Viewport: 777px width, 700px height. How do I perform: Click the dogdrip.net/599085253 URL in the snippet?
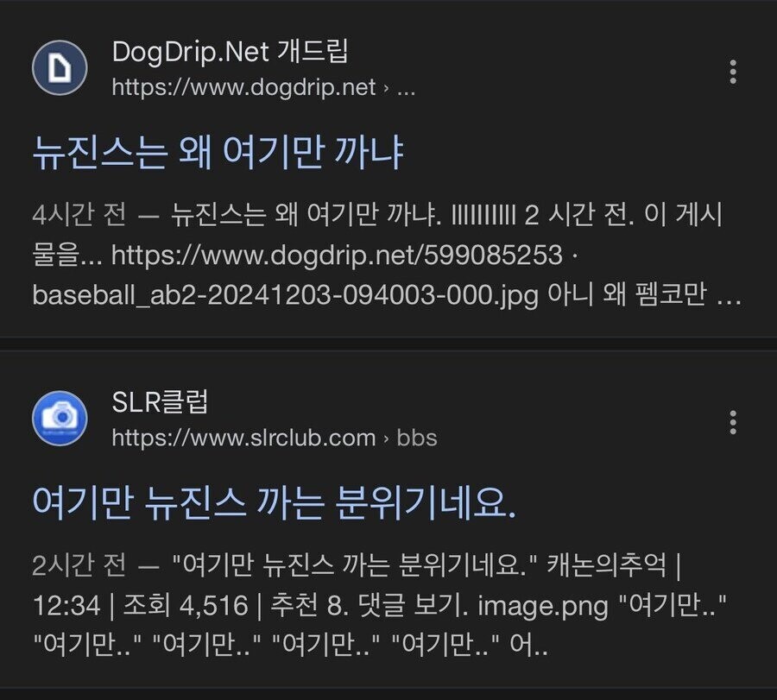pos(337,255)
